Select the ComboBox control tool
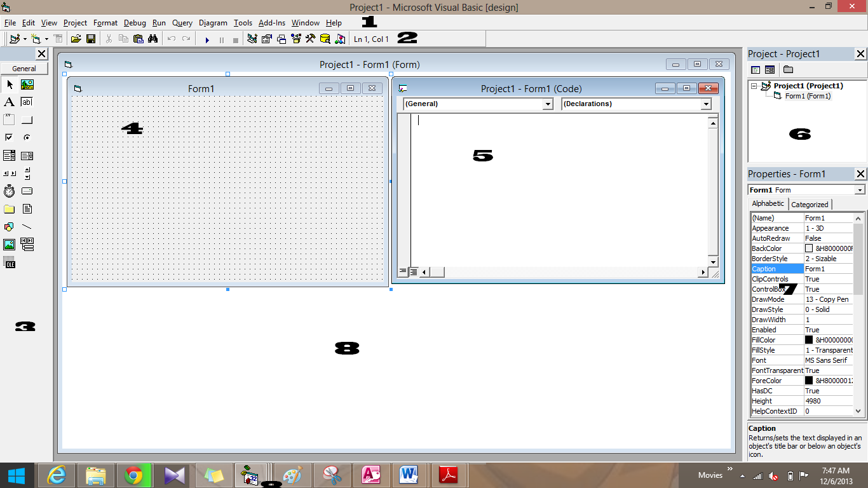The image size is (868, 488). (9, 155)
